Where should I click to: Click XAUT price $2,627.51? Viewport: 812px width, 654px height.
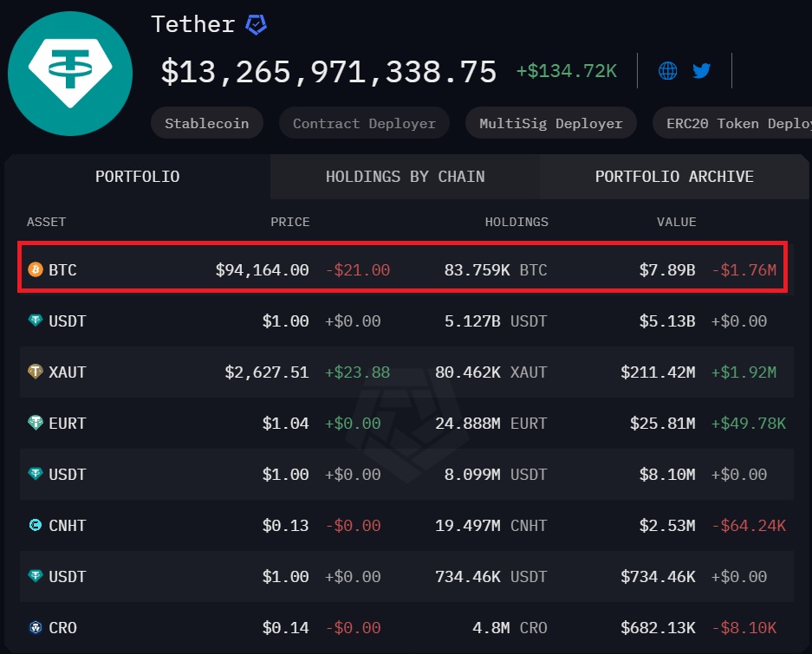coord(267,372)
